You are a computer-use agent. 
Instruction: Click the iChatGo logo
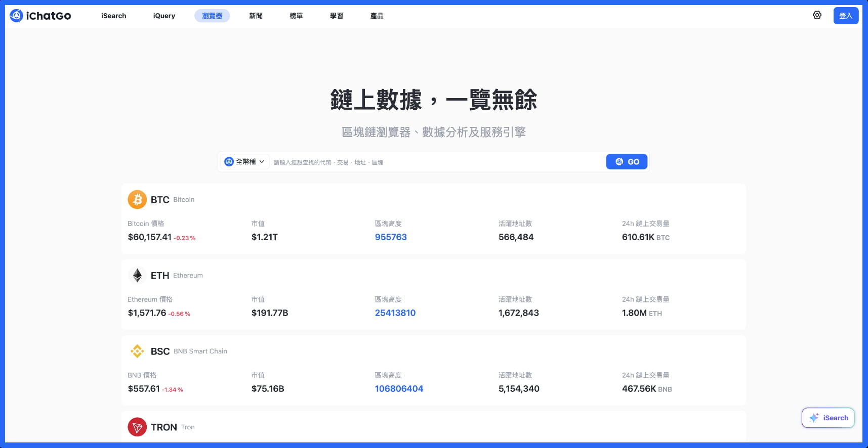pyautogui.click(x=40, y=16)
